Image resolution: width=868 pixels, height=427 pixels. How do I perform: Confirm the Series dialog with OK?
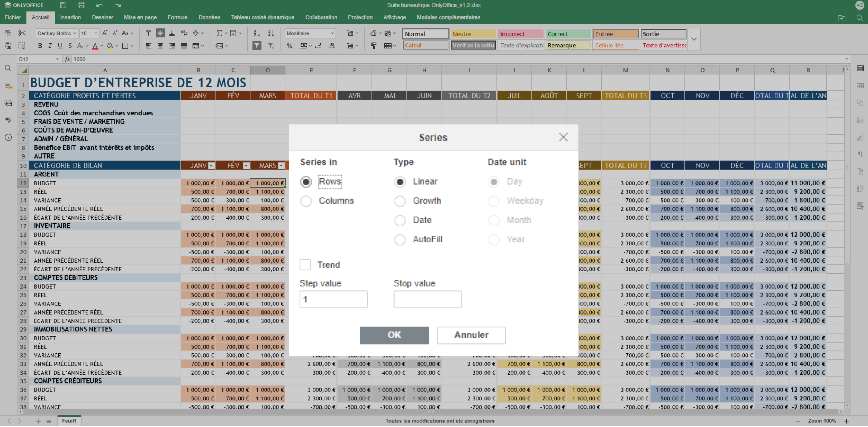[394, 335]
